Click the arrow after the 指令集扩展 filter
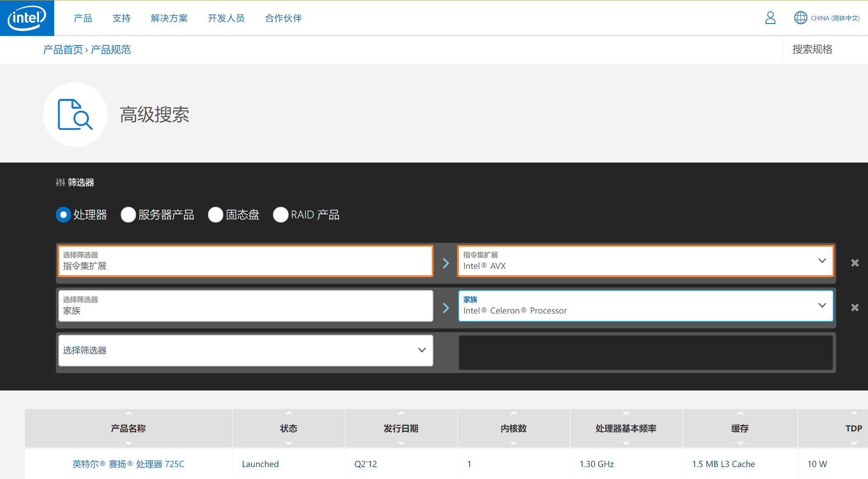 point(446,263)
